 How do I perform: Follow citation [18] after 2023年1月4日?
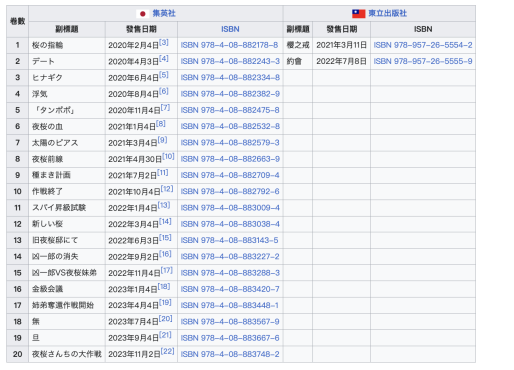[164, 287]
